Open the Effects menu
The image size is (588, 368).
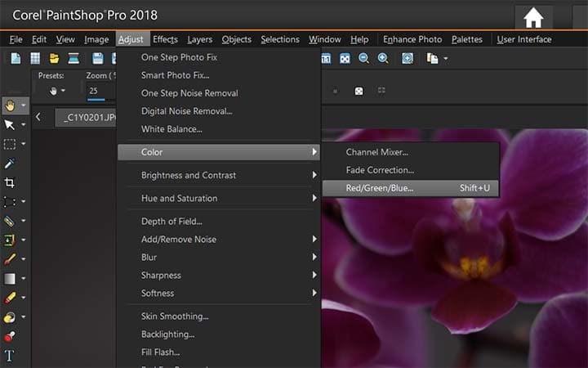pos(165,39)
